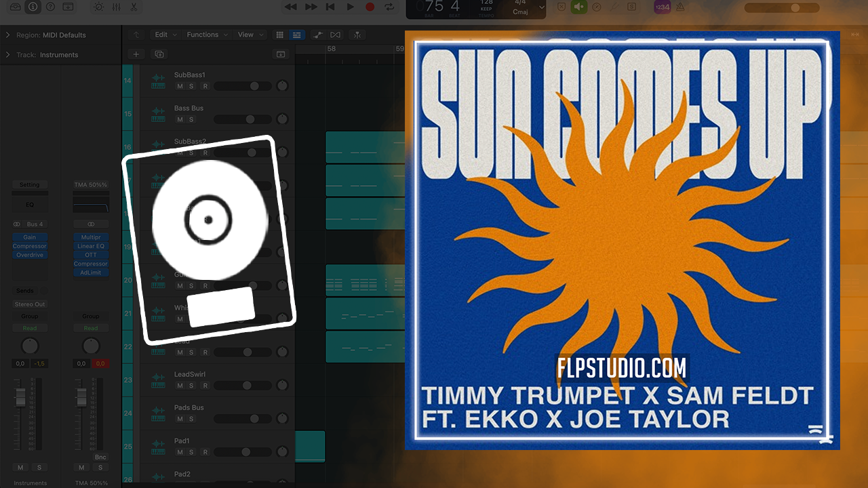Toggle Catch Playhead icon
Screen dimensions: 868x488
click(357, 35)
